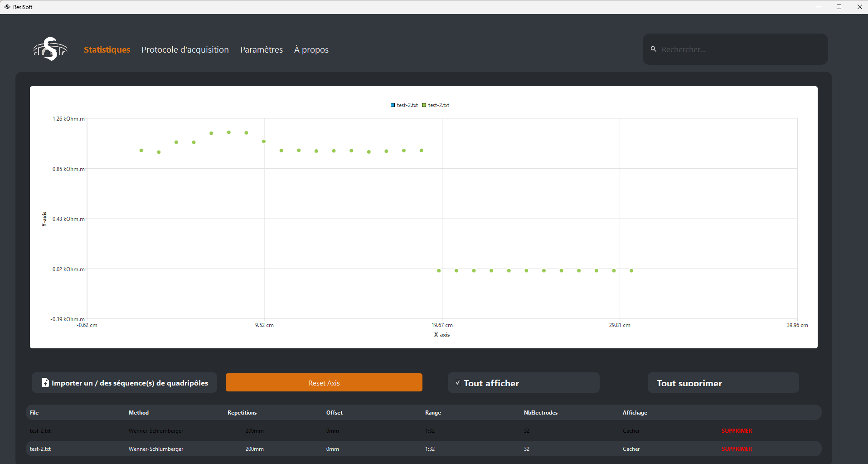
Task: Open the Statistiques tab
Action: (x=107, y=49)
